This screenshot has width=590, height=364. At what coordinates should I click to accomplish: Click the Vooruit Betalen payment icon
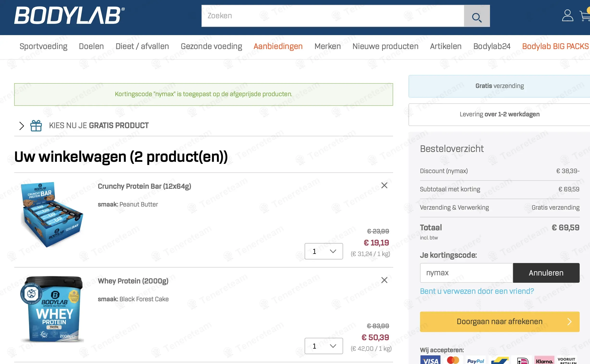coord(567,360)
